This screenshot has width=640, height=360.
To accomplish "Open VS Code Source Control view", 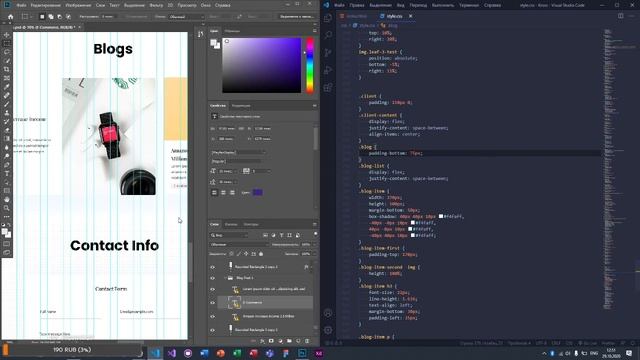I will pyautogui.click(x=328, y=53).
